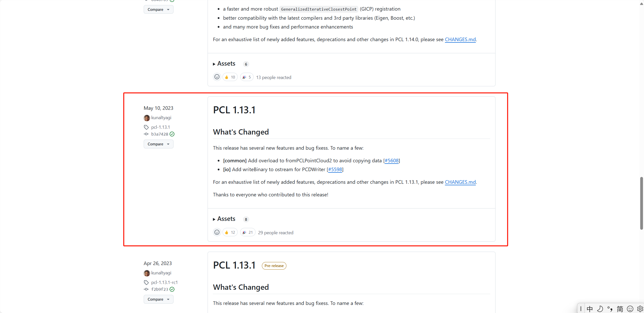Open kunaltyagi profile link text

[161, 118]
